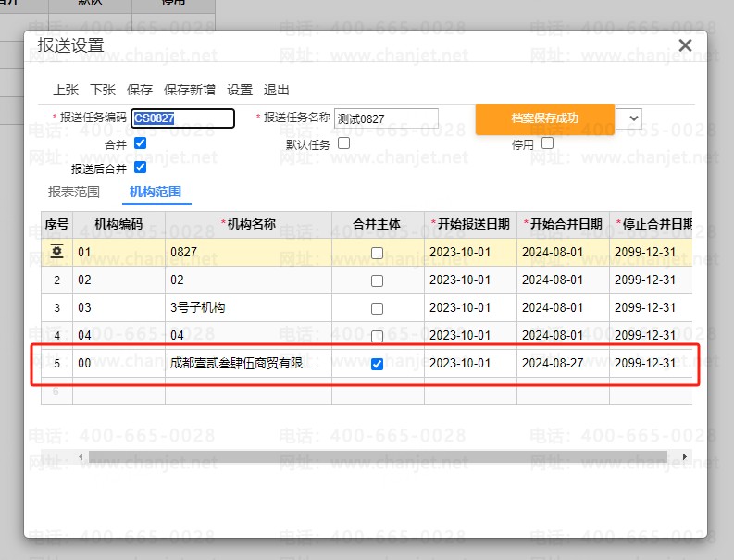Select institution name cell 3号子机构
Screen dimensions: 734x560
pyautogui.click(x=248, y=307)
